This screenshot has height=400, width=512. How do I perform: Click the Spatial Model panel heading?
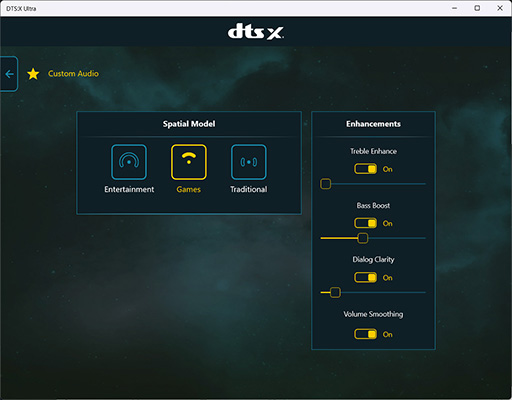pos(189,124)
